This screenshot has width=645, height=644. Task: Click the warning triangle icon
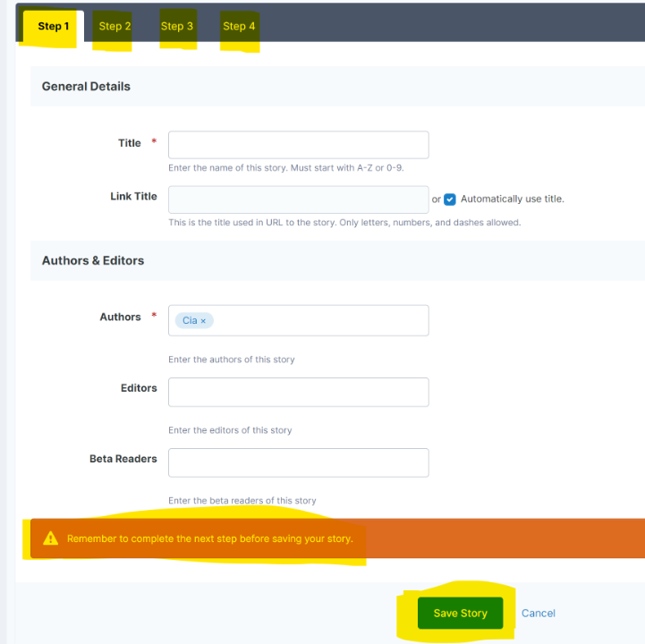50,538
